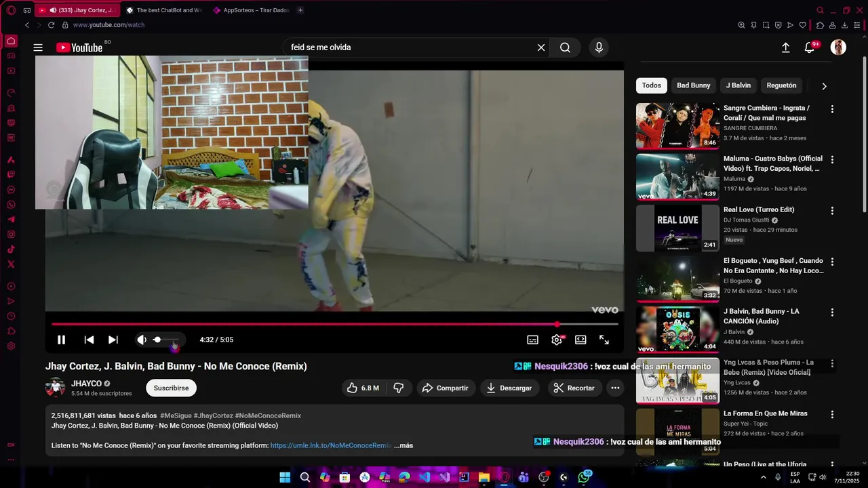Open the account avatar menu
The image size is (868, 488).
[839, 47]
